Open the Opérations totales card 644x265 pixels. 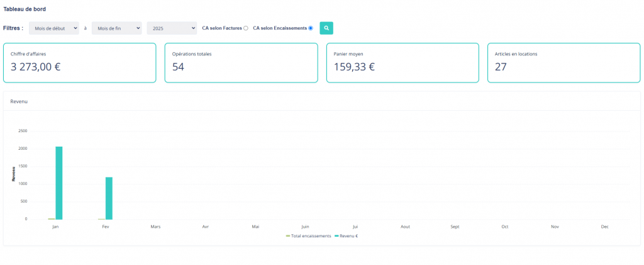pyautogui.click(x=241, y=63)
